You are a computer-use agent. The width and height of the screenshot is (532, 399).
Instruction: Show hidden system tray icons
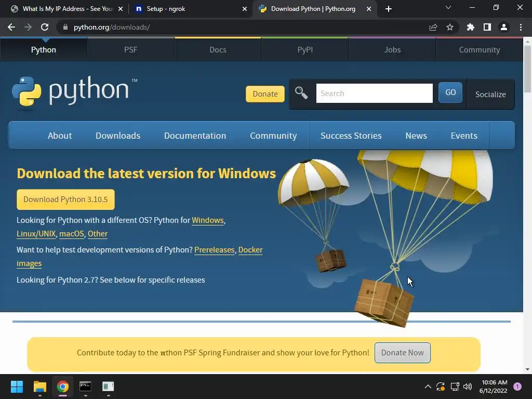[428, 387]
